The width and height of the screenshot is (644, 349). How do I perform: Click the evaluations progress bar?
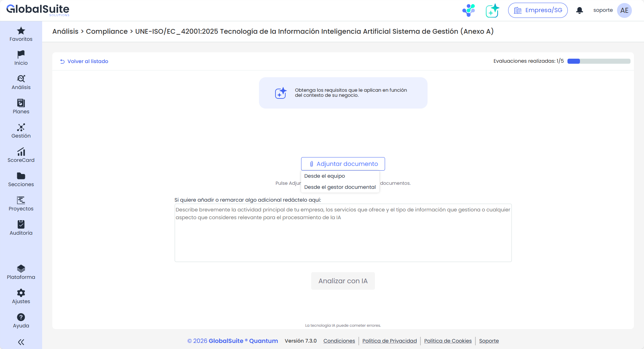click(598, 61)
